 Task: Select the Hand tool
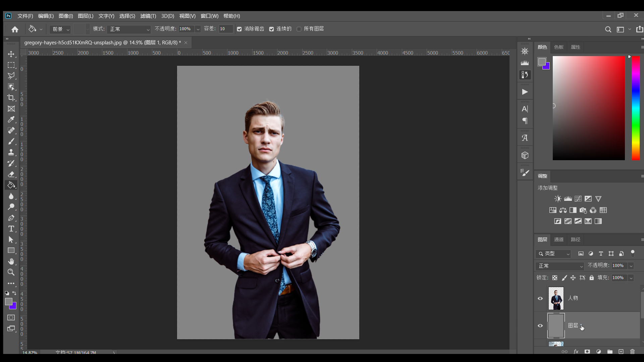(x=11, y=261)
